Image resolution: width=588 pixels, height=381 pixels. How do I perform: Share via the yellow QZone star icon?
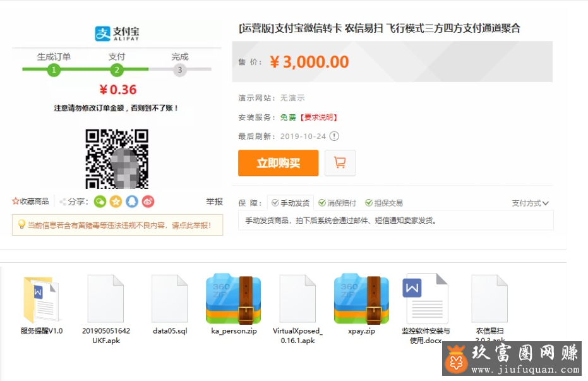[116, 202]
